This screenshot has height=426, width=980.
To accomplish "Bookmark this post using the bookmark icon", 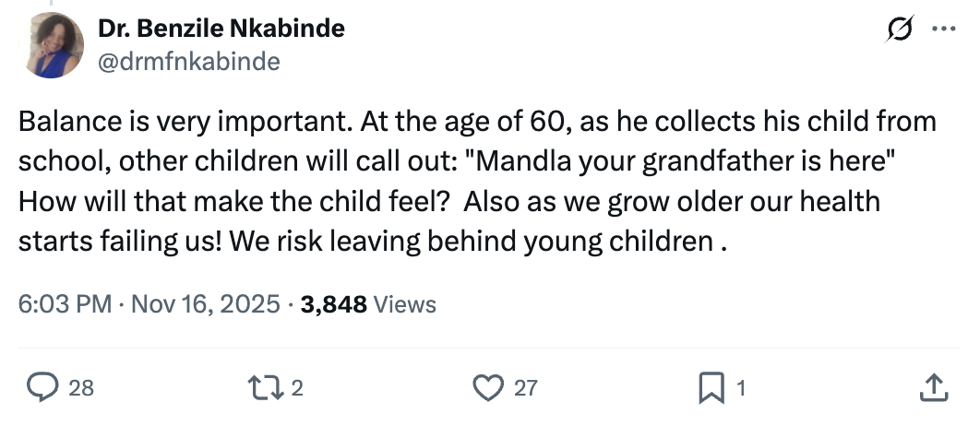I will pyautogui.click(x=710, y=388).
